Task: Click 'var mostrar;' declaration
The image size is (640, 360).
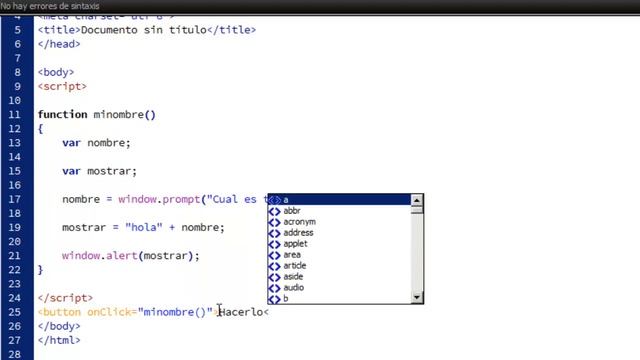Action: pyautogui.click(x=100, y=171)
